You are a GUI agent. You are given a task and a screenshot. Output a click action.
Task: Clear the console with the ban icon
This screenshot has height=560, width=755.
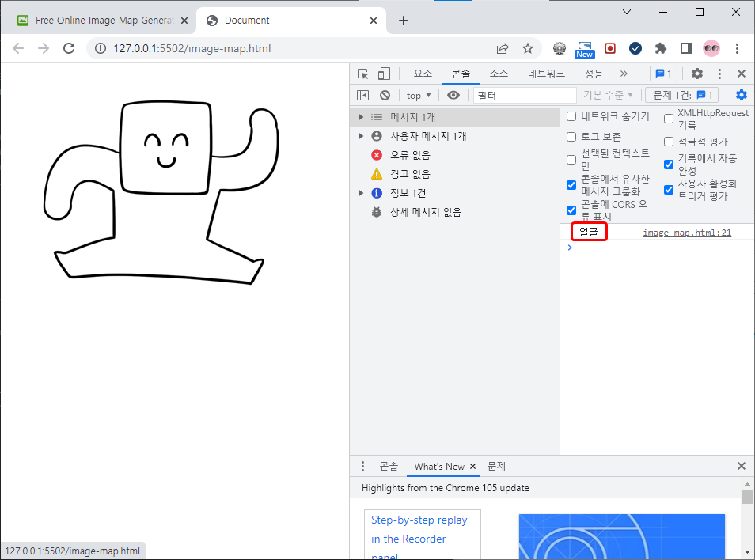(x=385, y=95)
